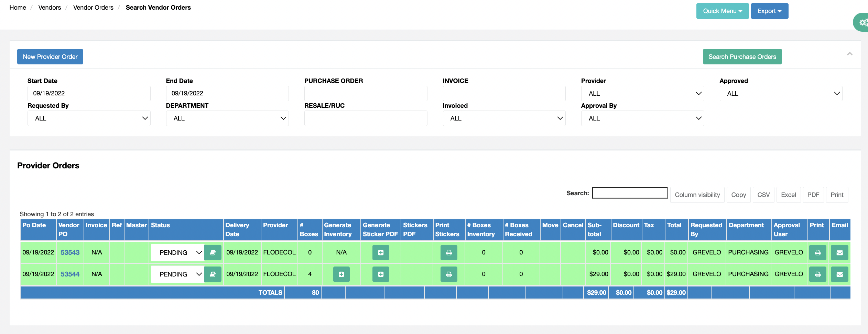Change PENDING status dropdown for PO 53544
Image resolution: width=868 pixels, height=334 pixels.
178,274
